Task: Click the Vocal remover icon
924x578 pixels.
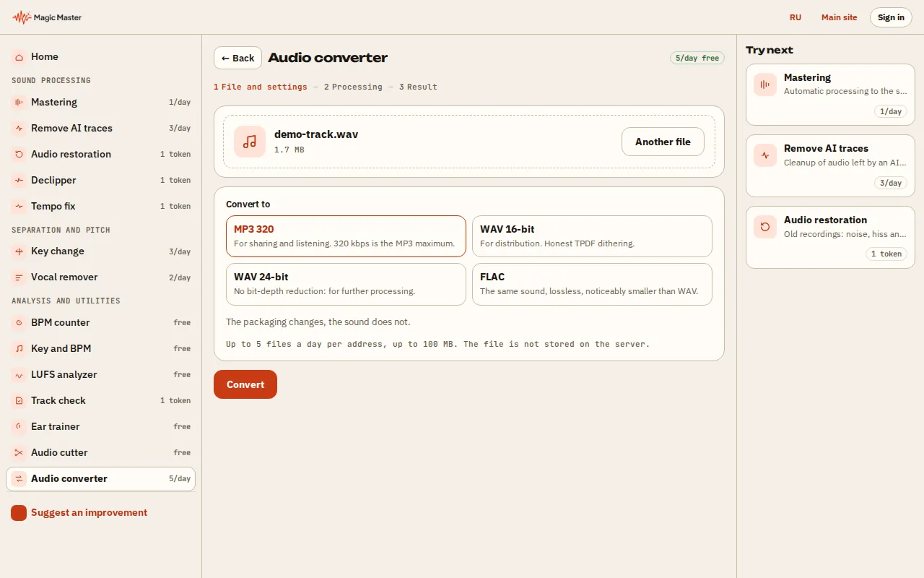Action: (x=19, y=277)
